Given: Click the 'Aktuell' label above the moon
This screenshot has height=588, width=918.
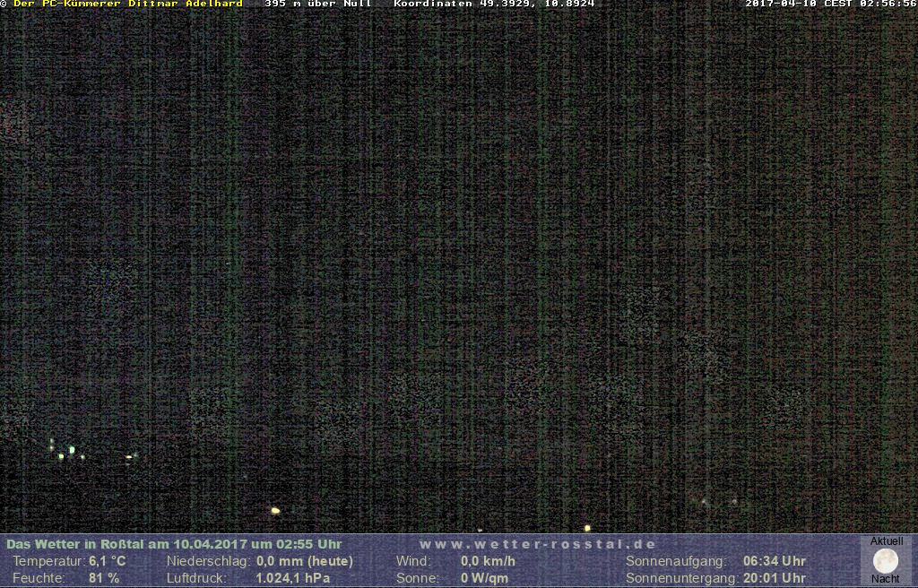Looking at the screenshot, I should (887, 541).
